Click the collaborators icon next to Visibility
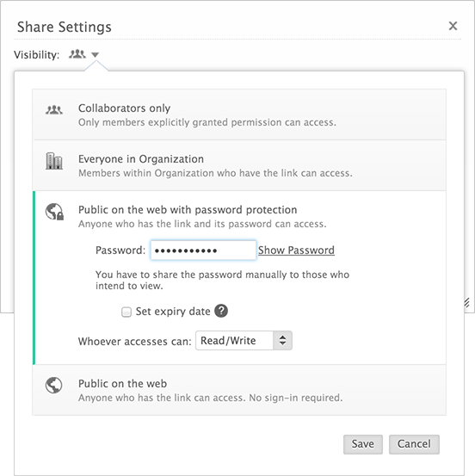 (77, 54)
